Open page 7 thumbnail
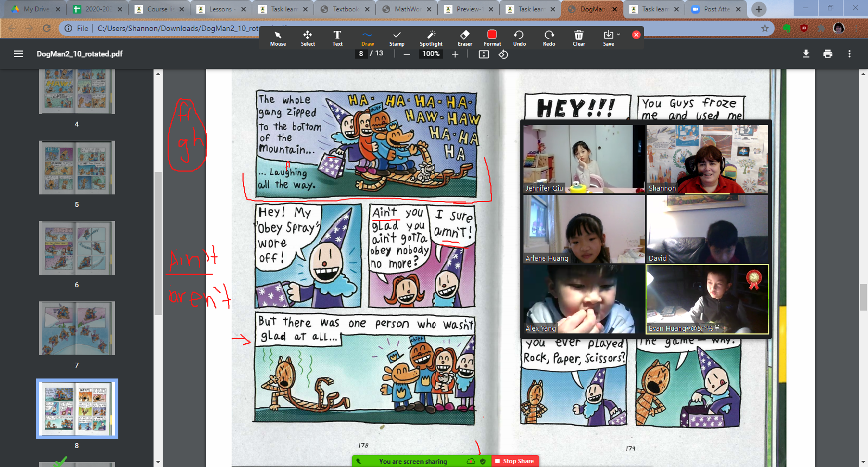The height and width of the screenshot is (467, 868). pos(77,328)
